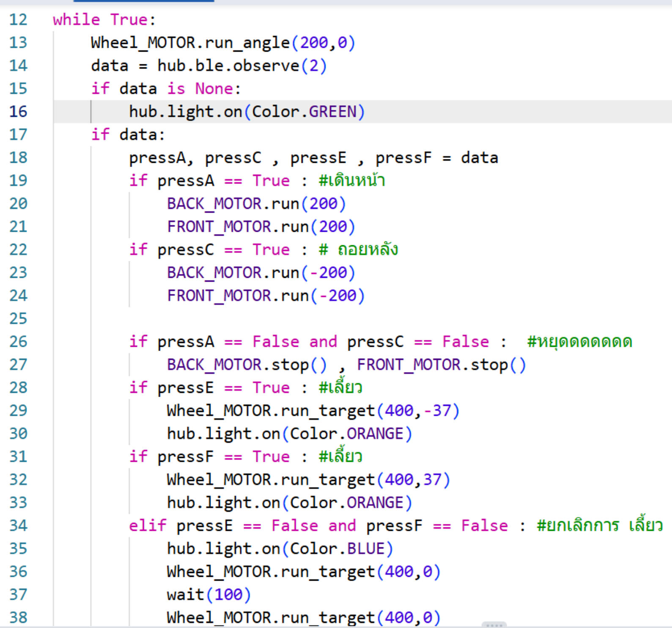Click the elif keyword on line 34
Image resolution: width=672 pixels, height=628 pixels.
click(x=148, y=526)
